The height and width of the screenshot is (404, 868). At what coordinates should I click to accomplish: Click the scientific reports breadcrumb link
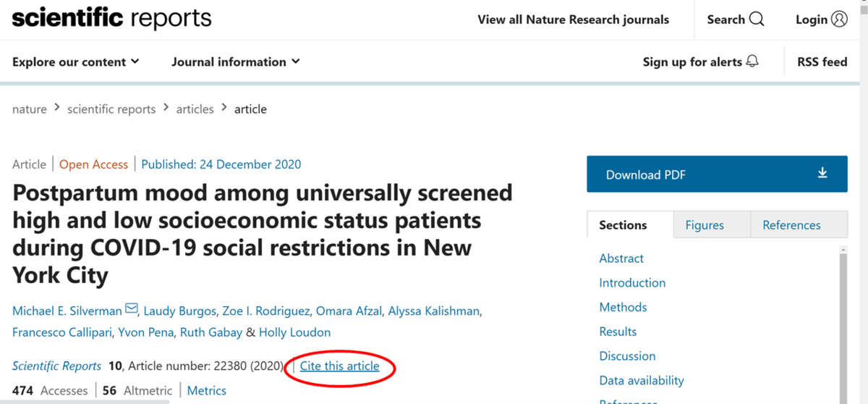click(x=111, y=109)
